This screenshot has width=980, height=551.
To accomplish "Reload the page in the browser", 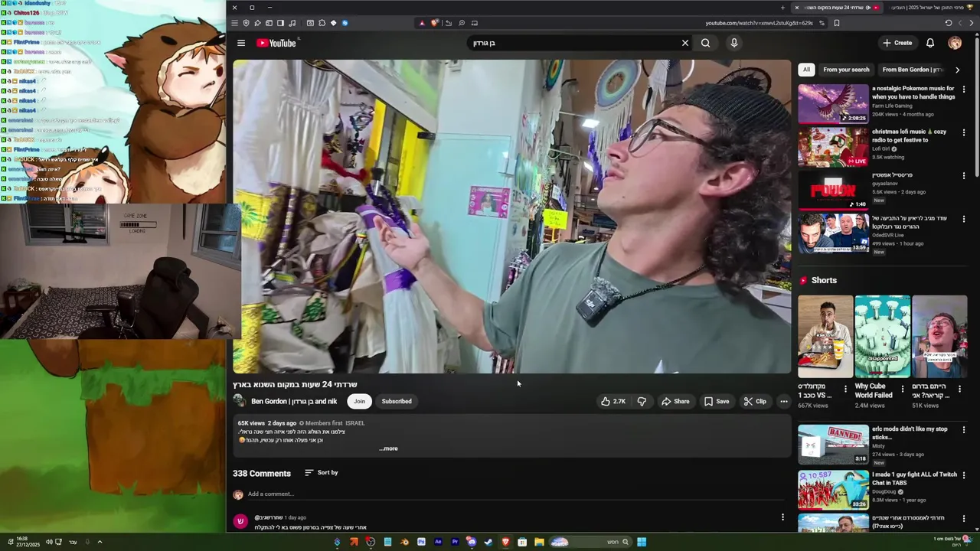I will pos(949,23).
